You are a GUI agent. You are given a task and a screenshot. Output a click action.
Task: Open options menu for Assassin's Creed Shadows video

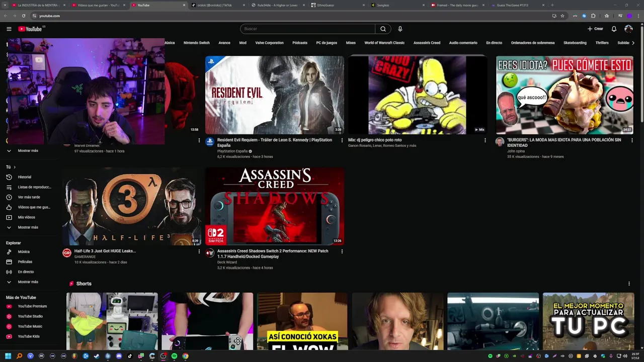coord(342,251)
